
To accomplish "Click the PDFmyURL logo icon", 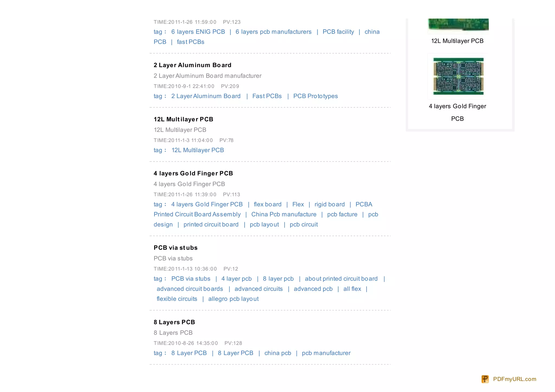I will coord(485,379).
